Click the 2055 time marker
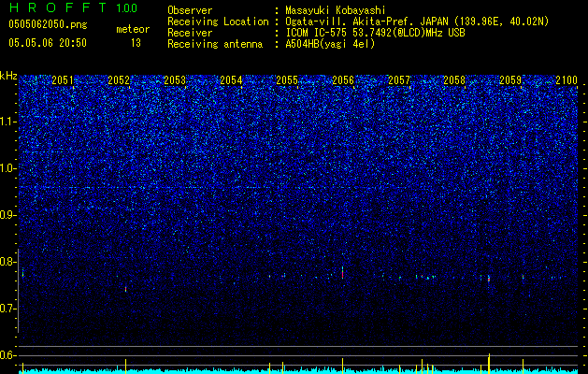This screenshot has height=374, width=588. coord(287,80)
